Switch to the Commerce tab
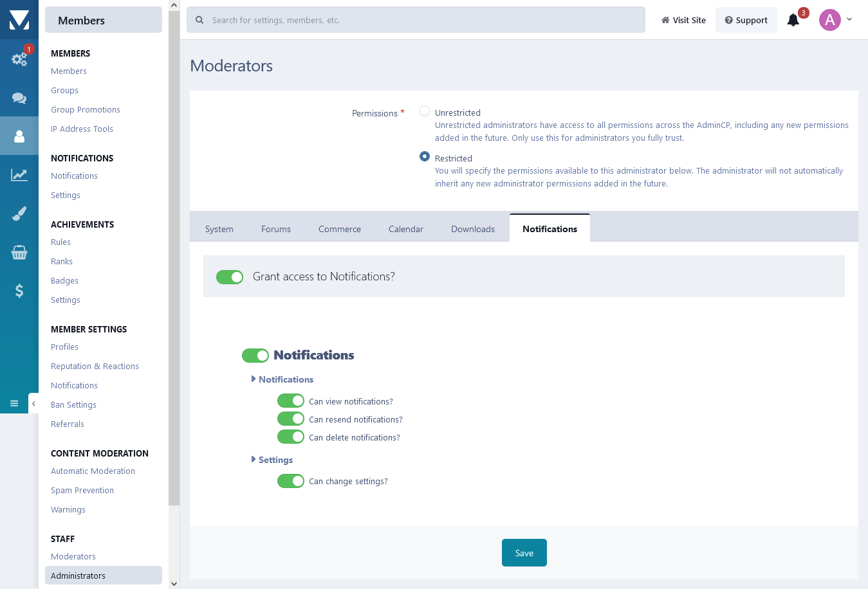The width and height of the screenshot is (868, 589). (x=340, y=229)
